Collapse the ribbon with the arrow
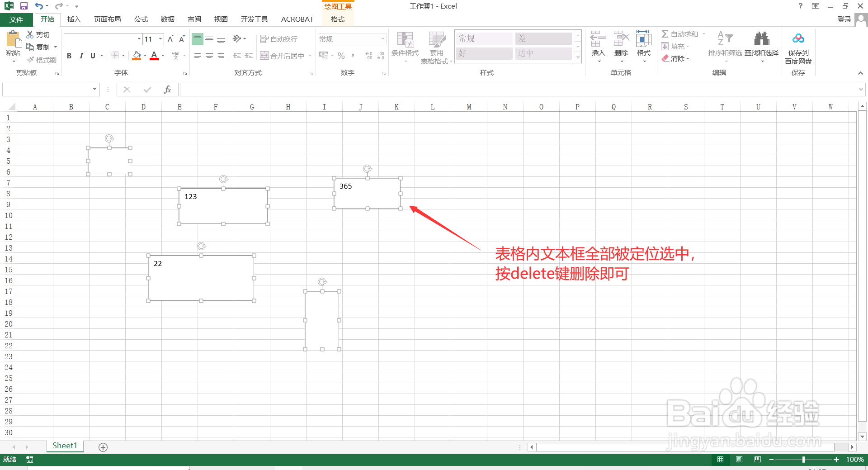Image resolution: width=868 pixels, height=470 pixels. [860, 73]
